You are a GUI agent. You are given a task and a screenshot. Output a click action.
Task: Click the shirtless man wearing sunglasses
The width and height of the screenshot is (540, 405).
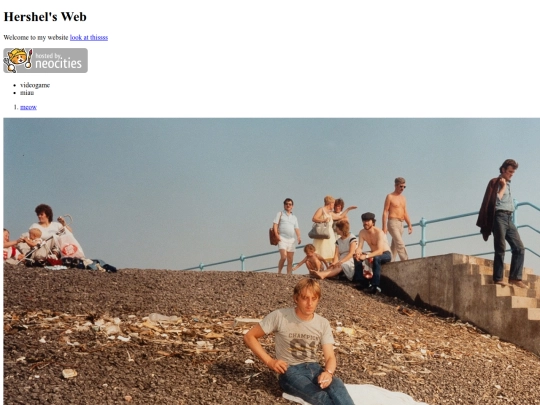397,219
